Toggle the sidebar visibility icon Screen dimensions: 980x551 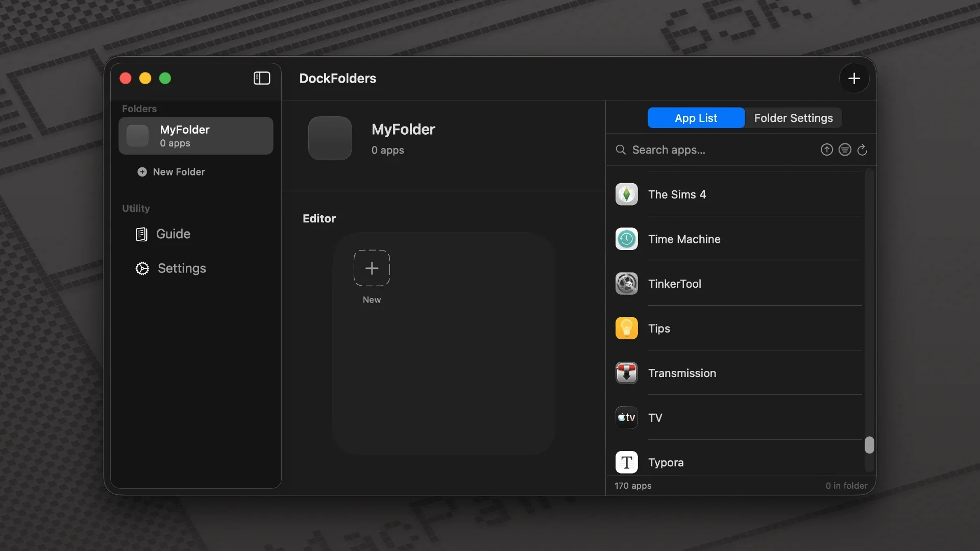click(x=262, y=78)
